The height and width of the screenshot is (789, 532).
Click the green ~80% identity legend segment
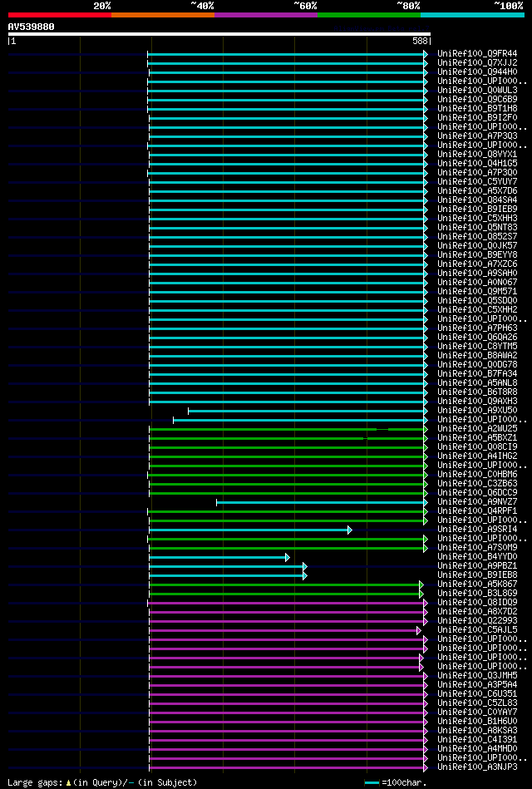pos(369,15)
